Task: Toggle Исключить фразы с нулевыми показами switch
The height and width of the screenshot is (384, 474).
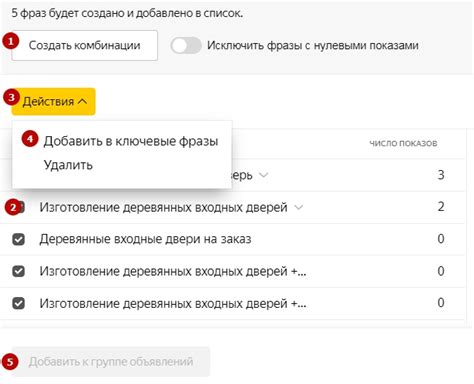Action: (x=186, y=45)
